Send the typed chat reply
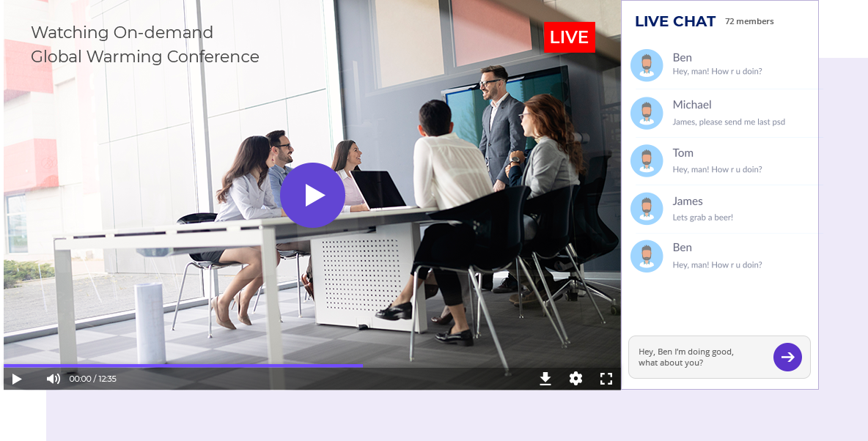This screenshot has height=441, width=868. click(787, 357)
